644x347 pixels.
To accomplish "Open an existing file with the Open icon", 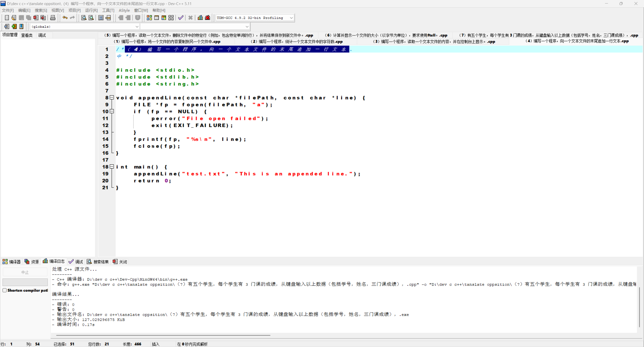I will pos(14,18).
